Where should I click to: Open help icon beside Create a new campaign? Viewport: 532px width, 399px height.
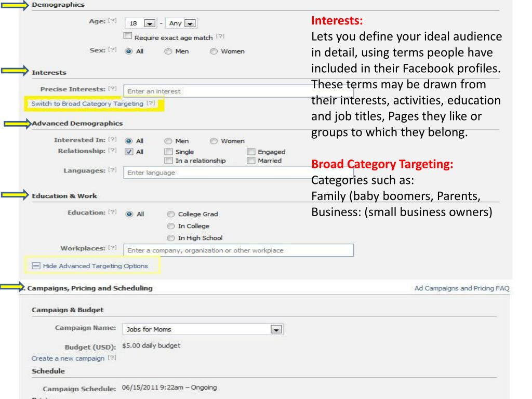(x=112, y=357)
